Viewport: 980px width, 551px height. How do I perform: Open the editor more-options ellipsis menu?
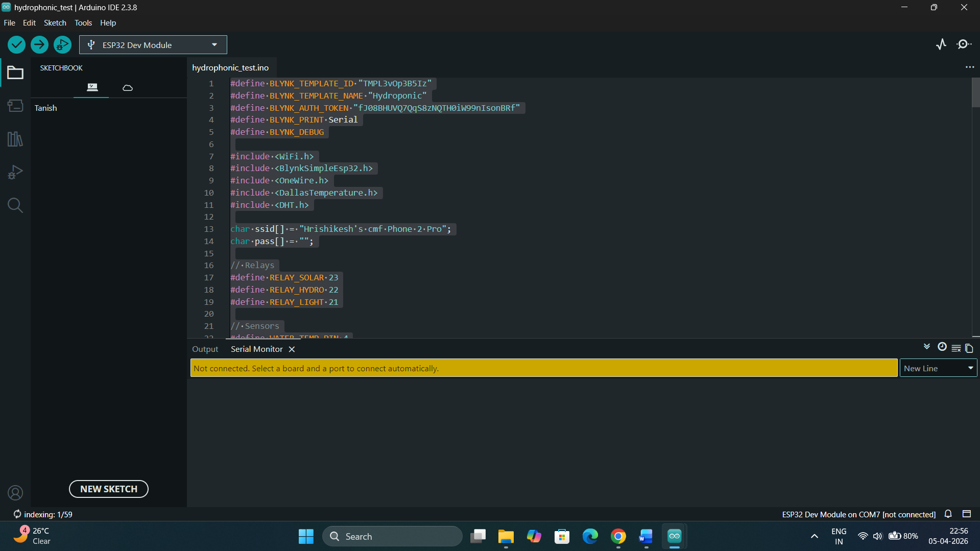click(970, 67)
